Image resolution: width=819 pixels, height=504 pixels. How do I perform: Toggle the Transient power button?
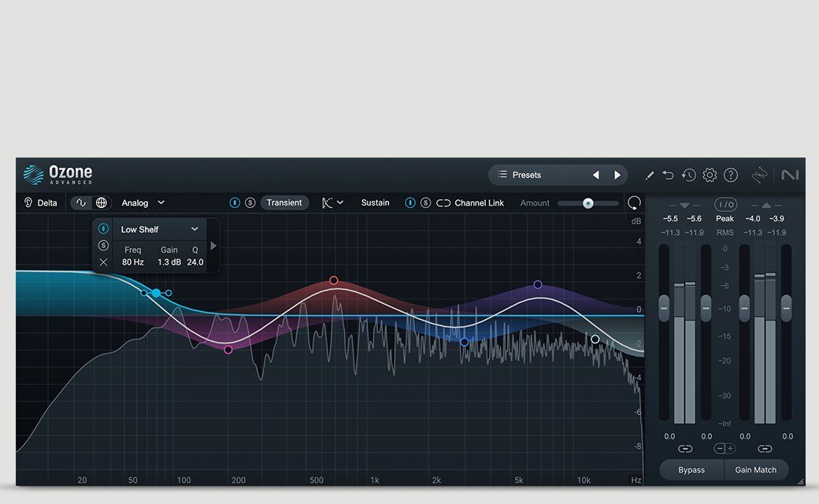(235, 202)
